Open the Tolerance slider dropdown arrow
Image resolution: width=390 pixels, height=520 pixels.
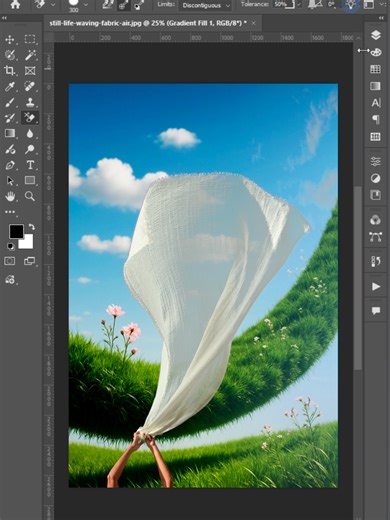[x=299, y=5]
